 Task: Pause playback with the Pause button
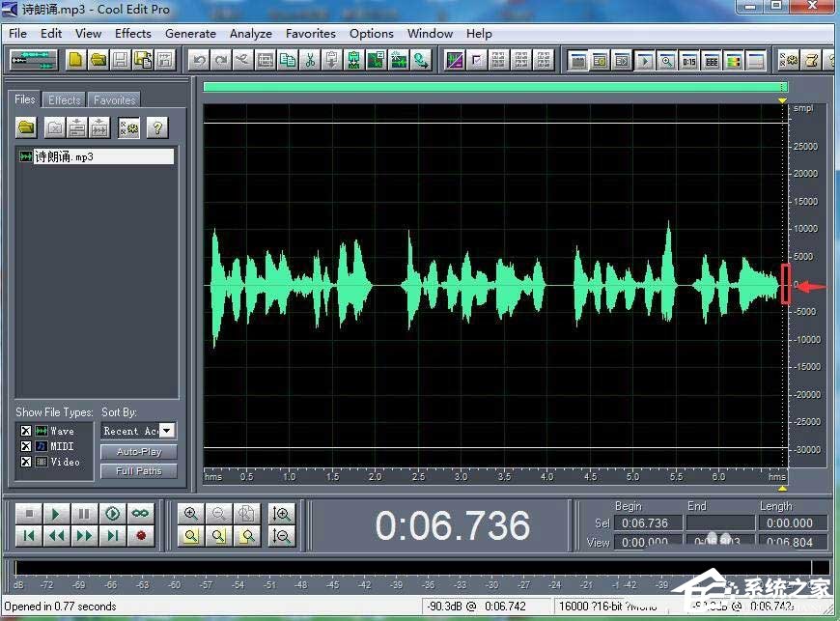[84, 514]
